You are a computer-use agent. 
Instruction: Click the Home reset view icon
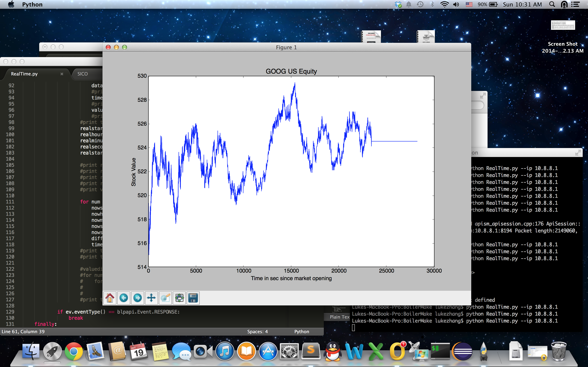(x=110, y=298)
